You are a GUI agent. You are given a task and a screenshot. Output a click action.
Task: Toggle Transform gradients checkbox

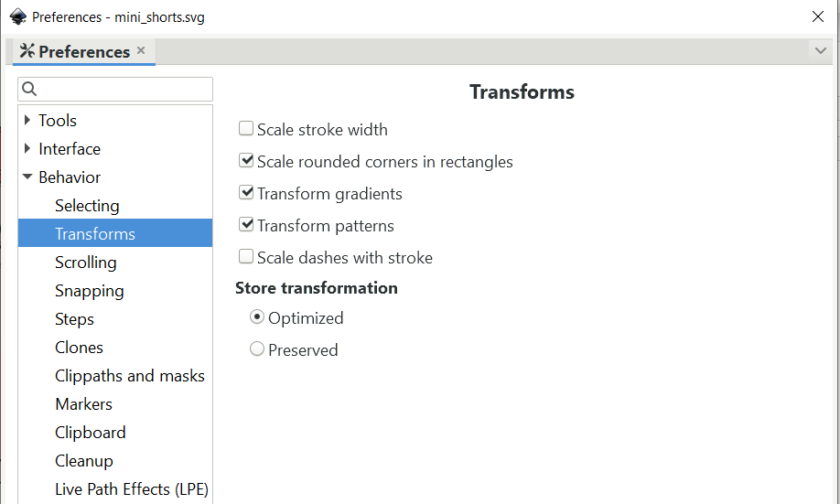(246, 192)
